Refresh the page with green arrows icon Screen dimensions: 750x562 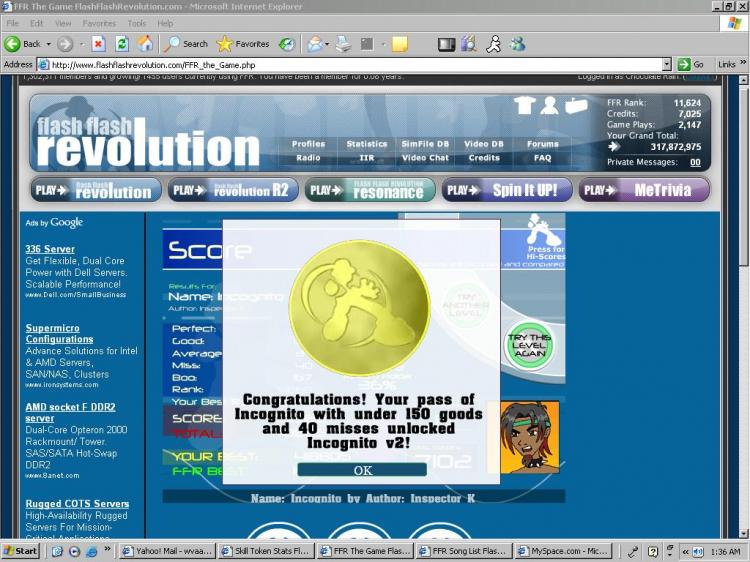[x=122, y=44]
